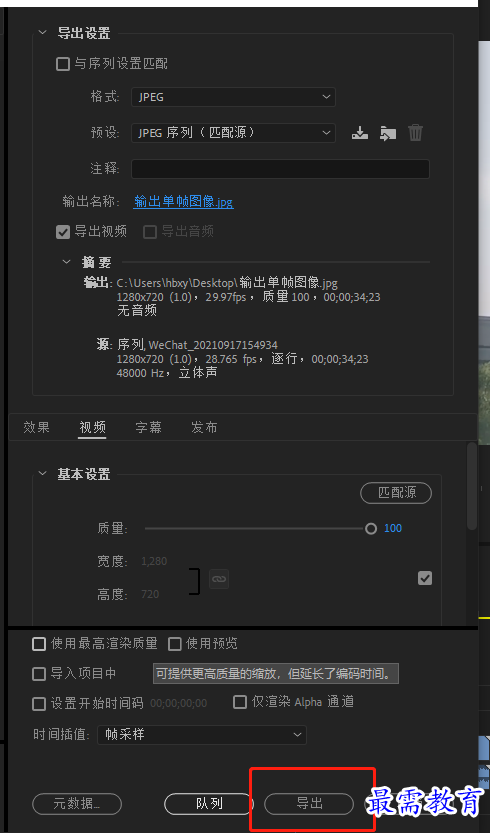490x833 pixels.
Task: Click the Match Source (匹配源) button
Action: tap(396, 493)
